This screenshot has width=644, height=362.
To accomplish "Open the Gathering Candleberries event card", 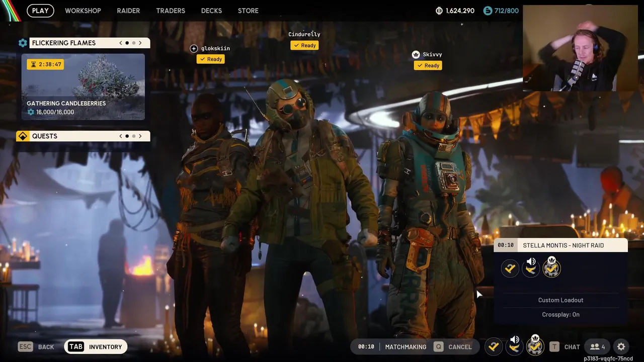I will [x=83, y=87].
